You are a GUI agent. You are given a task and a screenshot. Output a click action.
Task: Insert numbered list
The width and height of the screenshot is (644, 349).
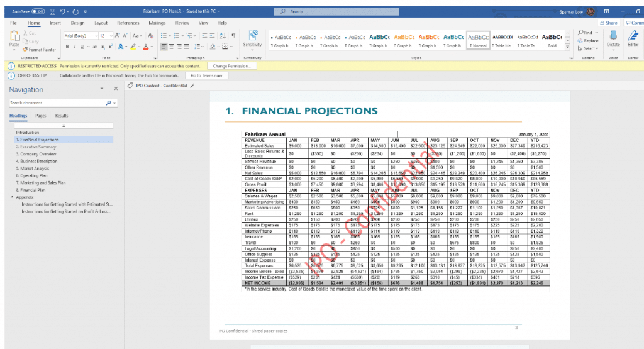[176, 36]
